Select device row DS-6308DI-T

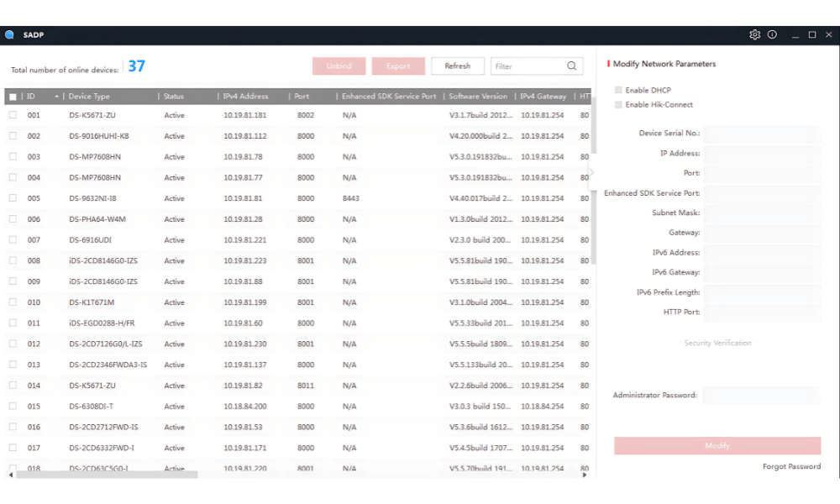298,406
